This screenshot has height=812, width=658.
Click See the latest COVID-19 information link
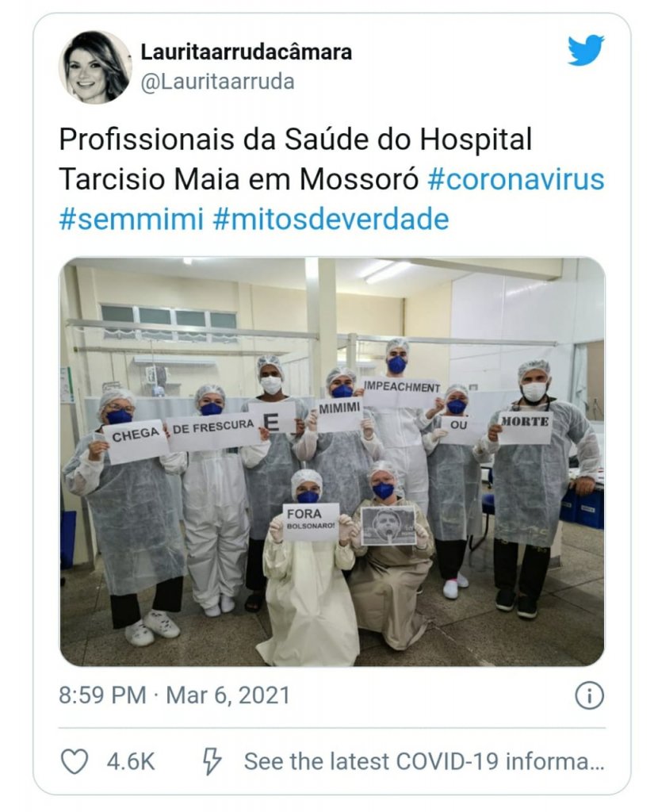424,762
